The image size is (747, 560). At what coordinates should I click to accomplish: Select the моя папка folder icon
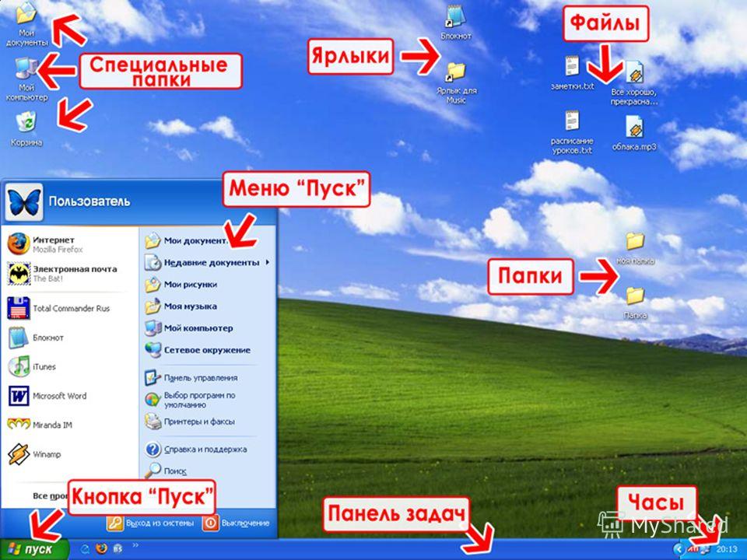click(635, 249)
